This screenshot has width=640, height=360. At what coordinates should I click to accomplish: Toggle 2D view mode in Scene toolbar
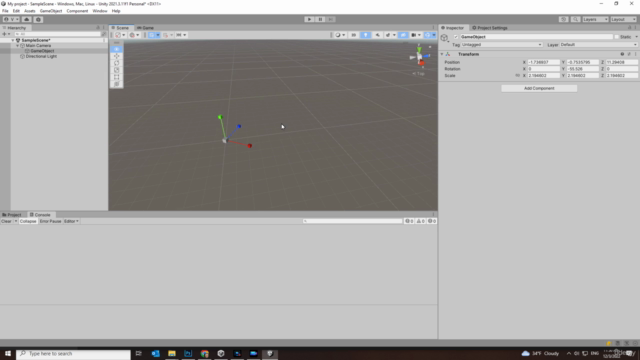[x=354, y=35]
